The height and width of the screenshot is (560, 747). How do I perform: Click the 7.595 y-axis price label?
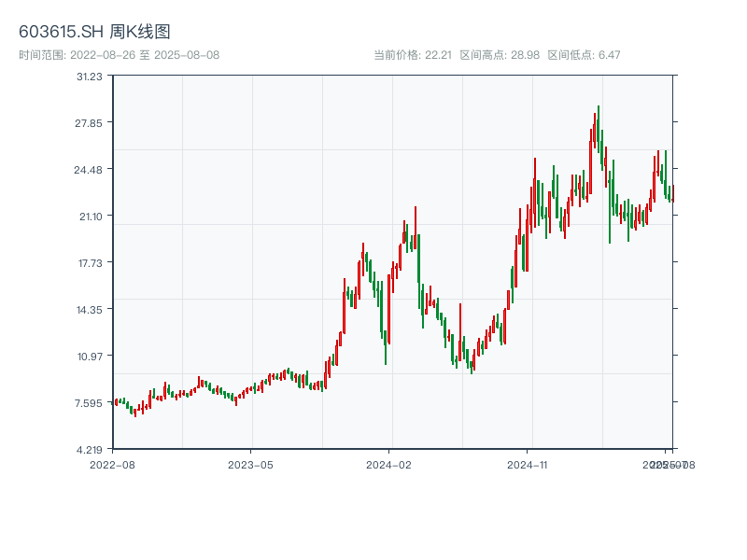(90, 403)
